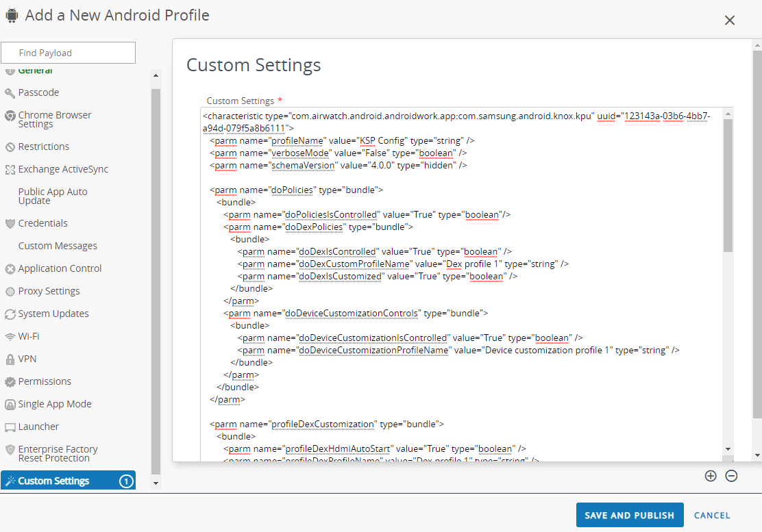The image size is (762, 532).
Task: Open Chrome Browser Settings via its icon
Action: pos(10,115)
